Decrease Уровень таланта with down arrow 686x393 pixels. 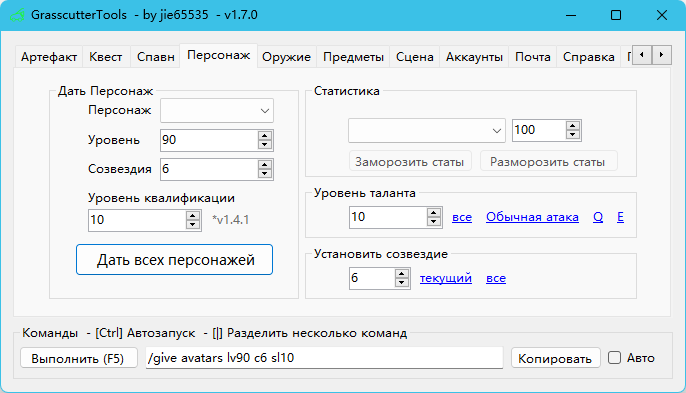click(x=434, y=222)
